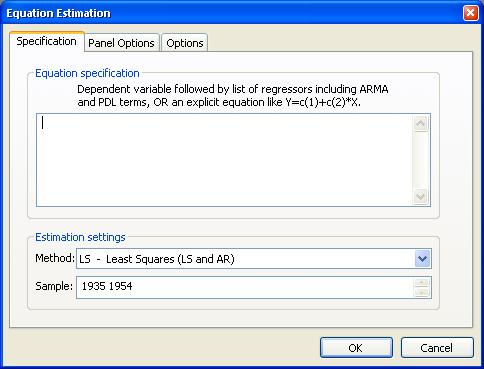Click the equation box scroll-up arrow
This screenshot has width=484, height=369.
pos(421,123)
